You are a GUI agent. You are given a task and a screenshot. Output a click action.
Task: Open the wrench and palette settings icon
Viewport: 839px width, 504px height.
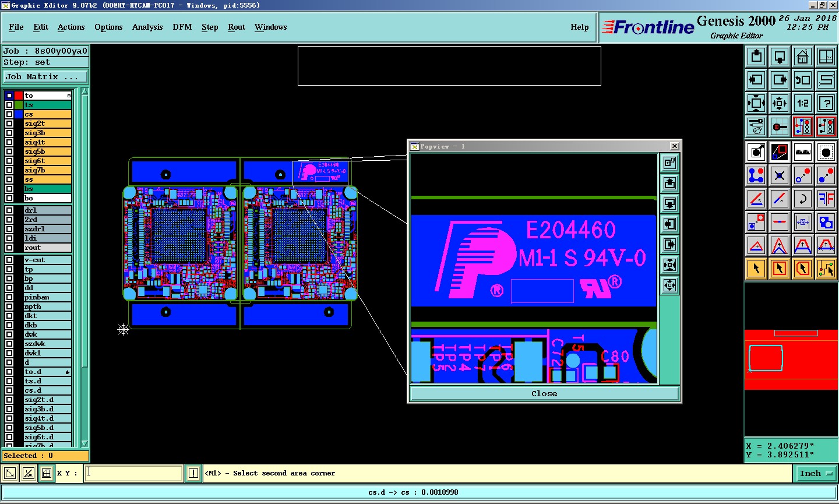756,126
